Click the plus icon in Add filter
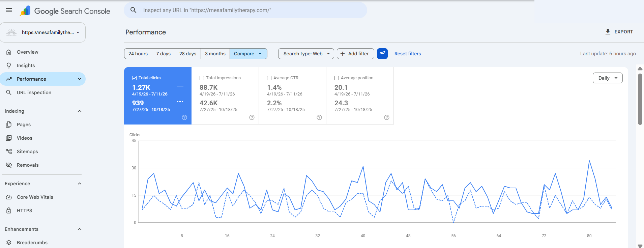 343,54
